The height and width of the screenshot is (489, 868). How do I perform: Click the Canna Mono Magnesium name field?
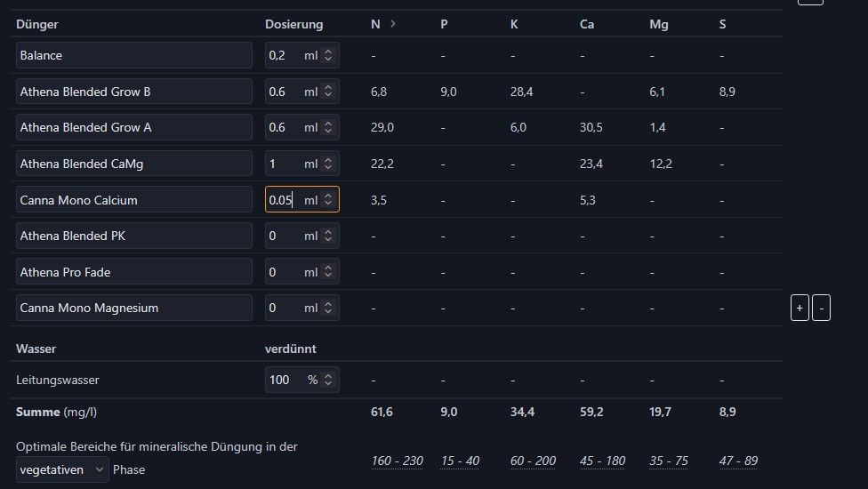pyautogui.click(x=134, y=308)
